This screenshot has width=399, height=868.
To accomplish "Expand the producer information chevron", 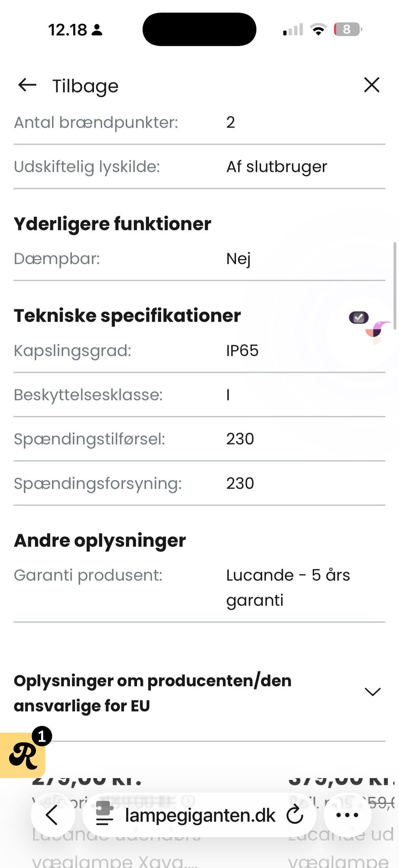I will tap(372, 692).
